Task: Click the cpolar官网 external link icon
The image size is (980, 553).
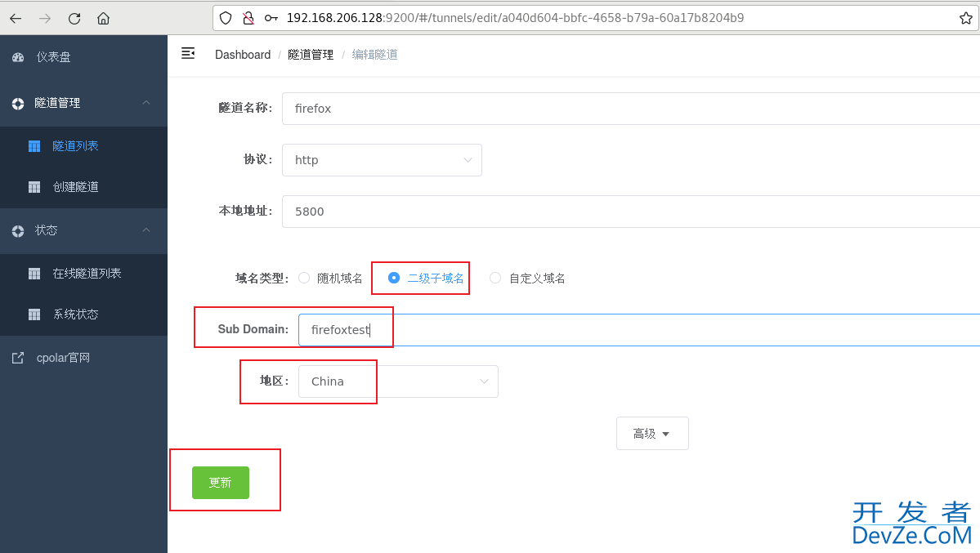Action: click(18, 358)
